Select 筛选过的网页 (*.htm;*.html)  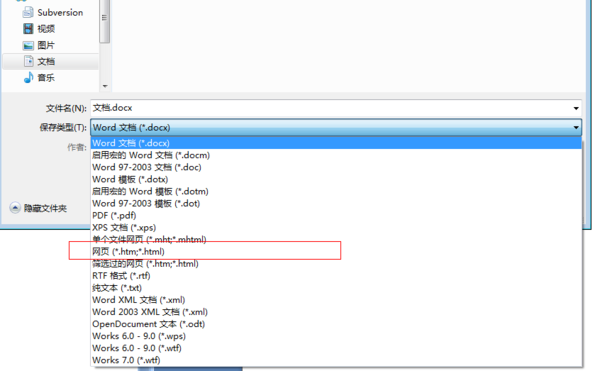click(336, 264)
